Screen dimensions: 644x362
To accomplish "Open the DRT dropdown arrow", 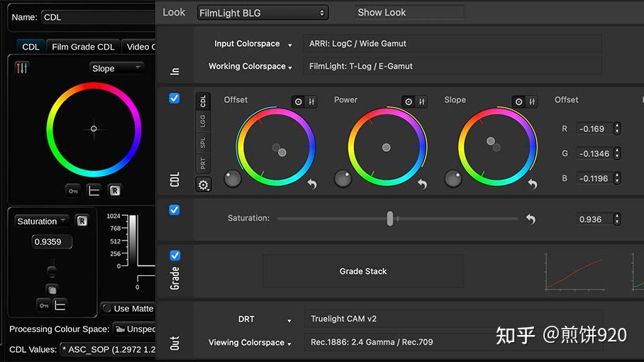I will [289, 321].
